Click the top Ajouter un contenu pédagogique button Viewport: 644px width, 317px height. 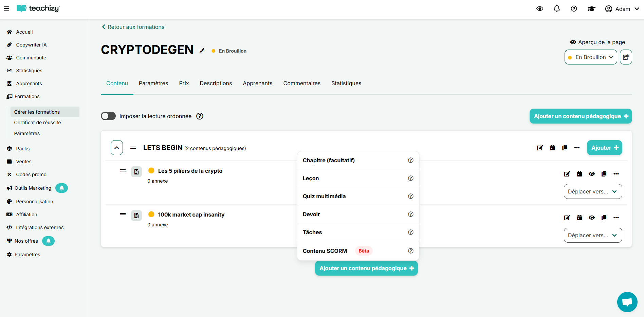(x=580, y=116)
